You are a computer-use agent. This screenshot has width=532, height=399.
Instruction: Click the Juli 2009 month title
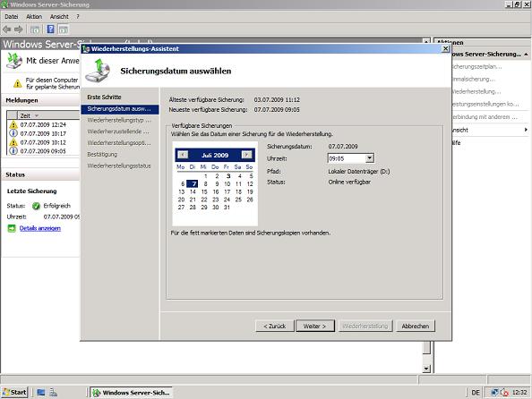pyautogui.click(x=215, y=155)
